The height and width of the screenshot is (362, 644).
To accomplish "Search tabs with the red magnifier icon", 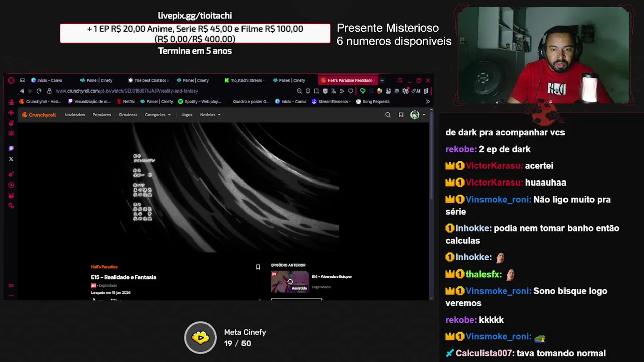I will click(x=400, y=80).
